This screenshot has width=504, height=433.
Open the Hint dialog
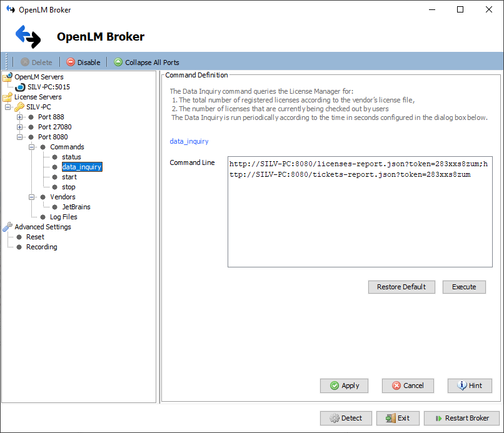tap(470, 386)
